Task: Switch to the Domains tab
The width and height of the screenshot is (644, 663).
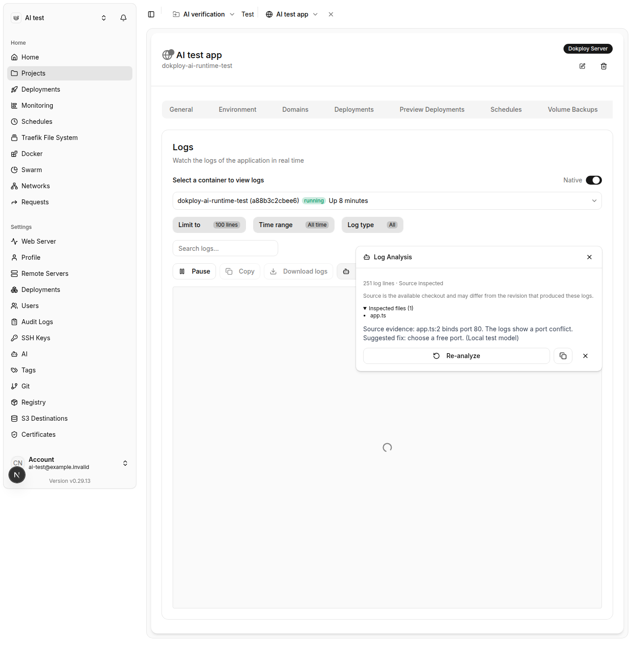Action: click(295, 110)
